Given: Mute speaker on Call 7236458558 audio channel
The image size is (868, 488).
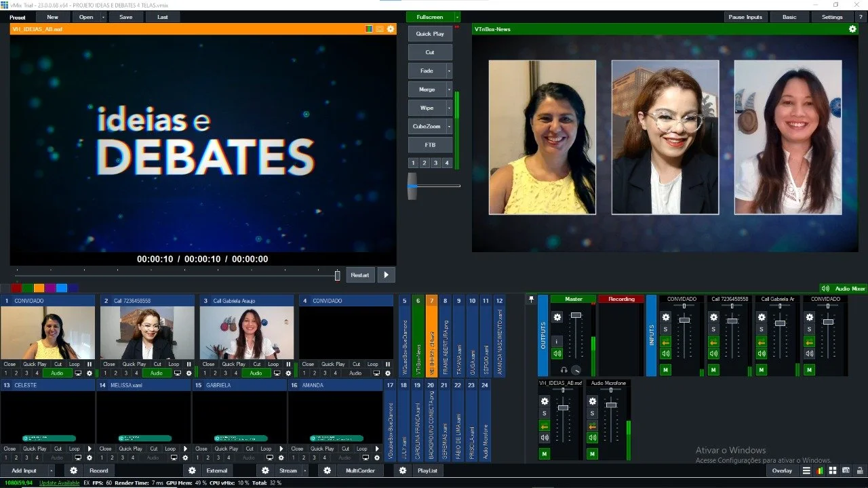Looking at the screenshot, I should pos(713,354).
